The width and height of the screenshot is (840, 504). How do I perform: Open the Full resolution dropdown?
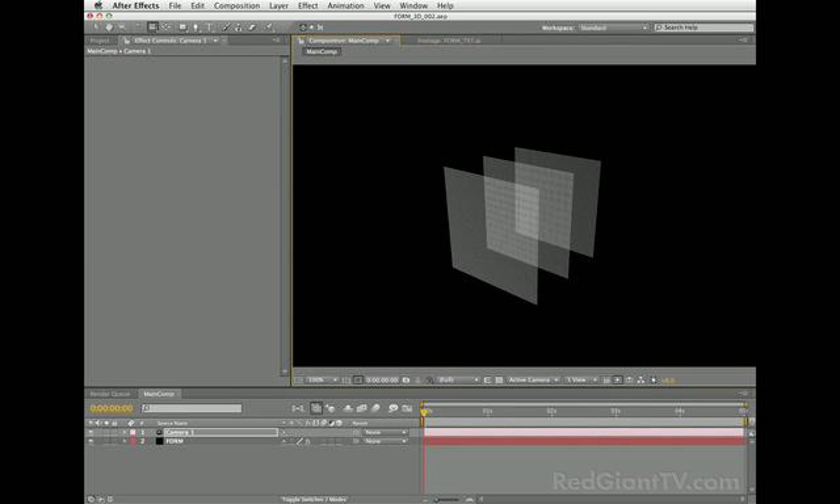coord(458,380)
